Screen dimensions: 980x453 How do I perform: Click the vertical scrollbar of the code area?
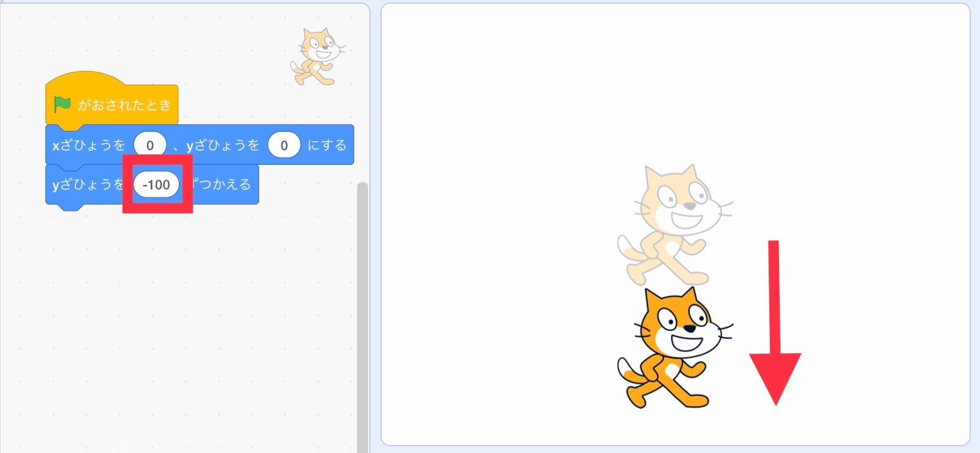363,317
